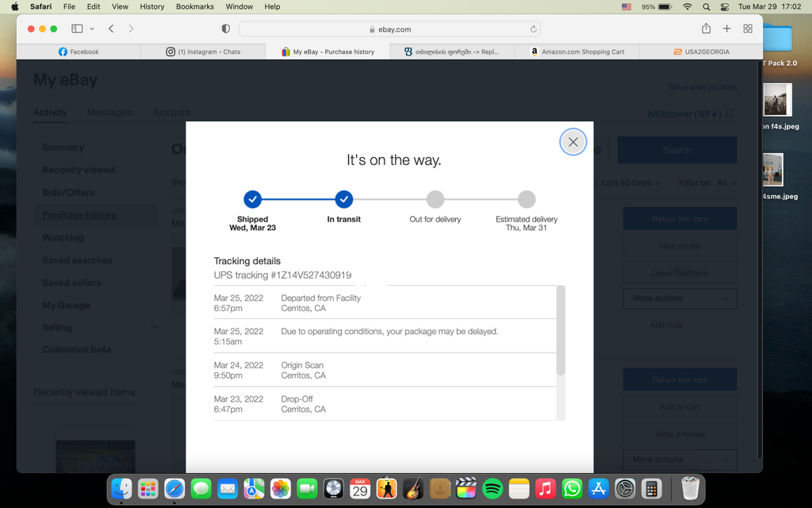Image resolution: width=812 pixels, height=508 pixels.
Task: Open the privacy report shield icon
Action: pyautogui.click(x=226, y=29)
